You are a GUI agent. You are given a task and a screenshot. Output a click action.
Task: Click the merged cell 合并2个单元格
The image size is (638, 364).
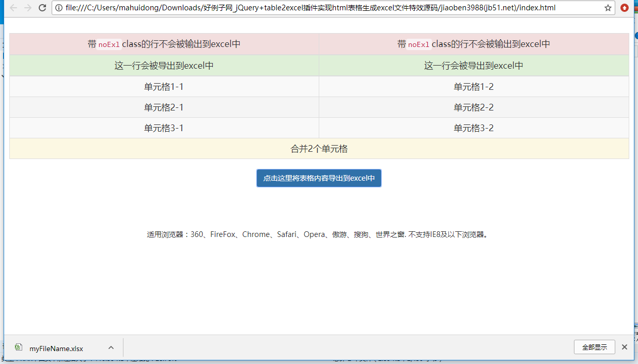tap(319, 149)
